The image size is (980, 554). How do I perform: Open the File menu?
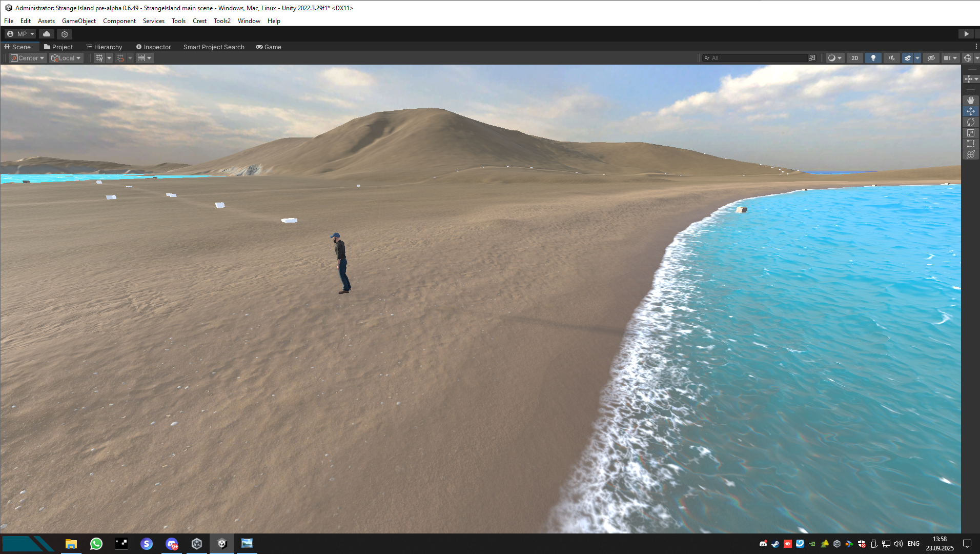9,21
